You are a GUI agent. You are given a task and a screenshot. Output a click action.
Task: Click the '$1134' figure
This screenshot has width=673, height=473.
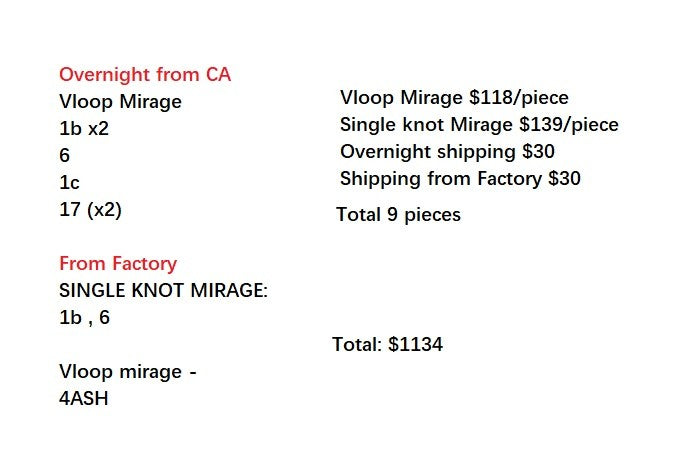(x=415, y=345)
